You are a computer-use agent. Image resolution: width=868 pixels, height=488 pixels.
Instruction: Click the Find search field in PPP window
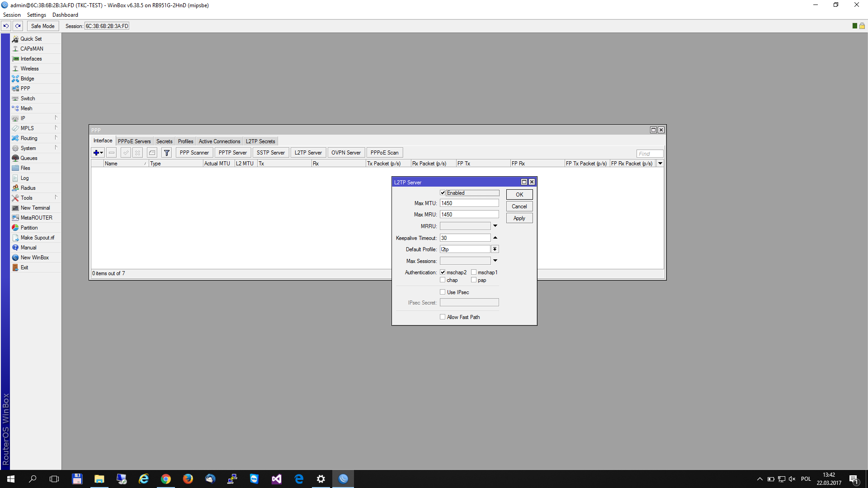[x=650, y=154]
